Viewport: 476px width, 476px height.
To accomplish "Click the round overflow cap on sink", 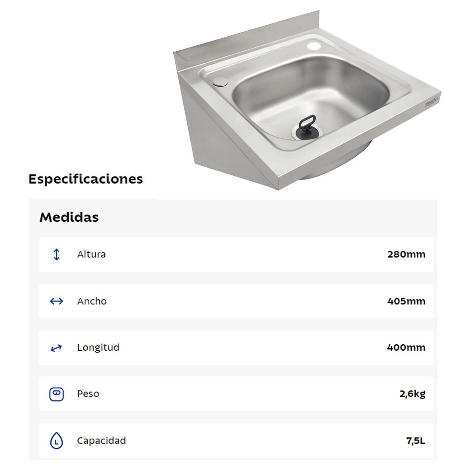I will pyautogui.click(x=220, y=82).
